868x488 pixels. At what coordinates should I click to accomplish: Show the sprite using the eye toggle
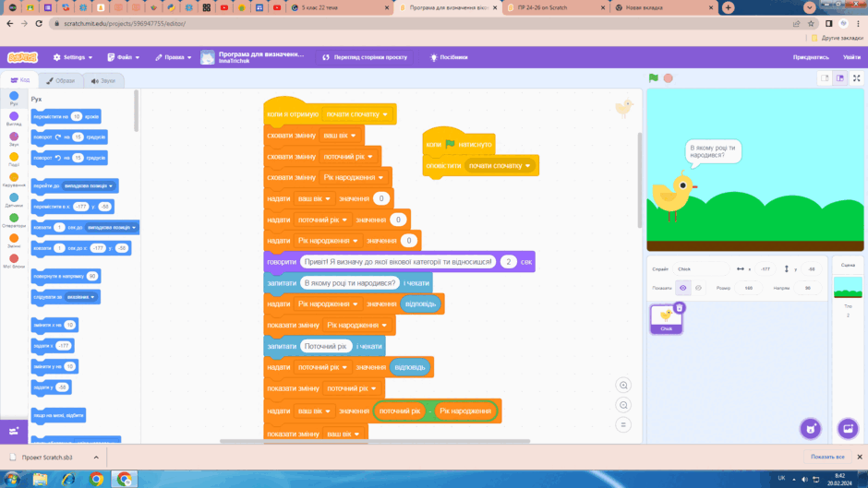coord(683,288)
